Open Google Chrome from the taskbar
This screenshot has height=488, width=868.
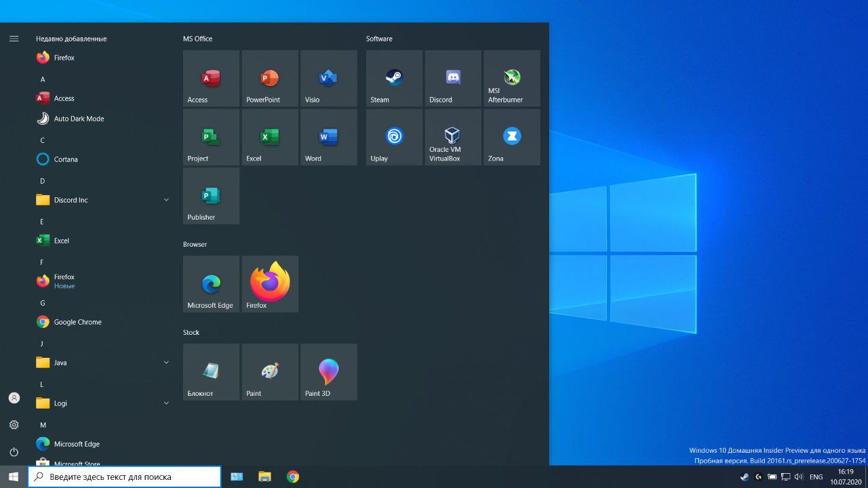[x=292, y=476]
